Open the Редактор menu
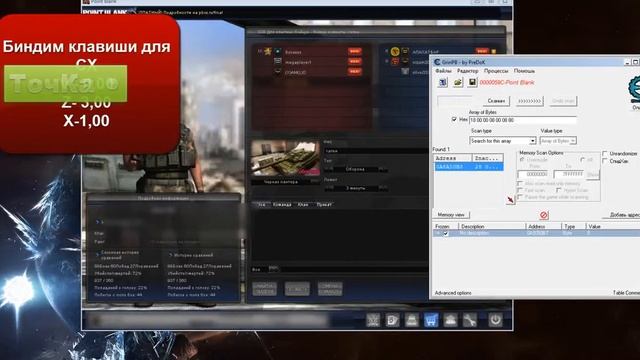640x360 pixels. click(x=467, y=71)
